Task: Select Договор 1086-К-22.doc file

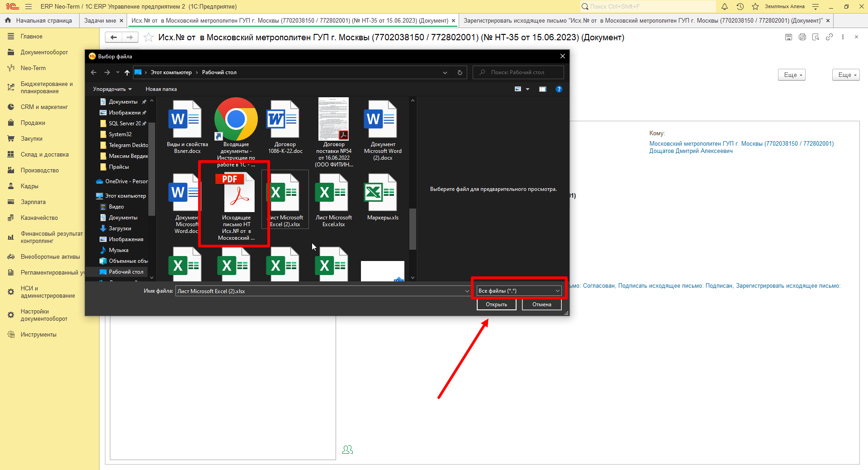Action: 285,127
